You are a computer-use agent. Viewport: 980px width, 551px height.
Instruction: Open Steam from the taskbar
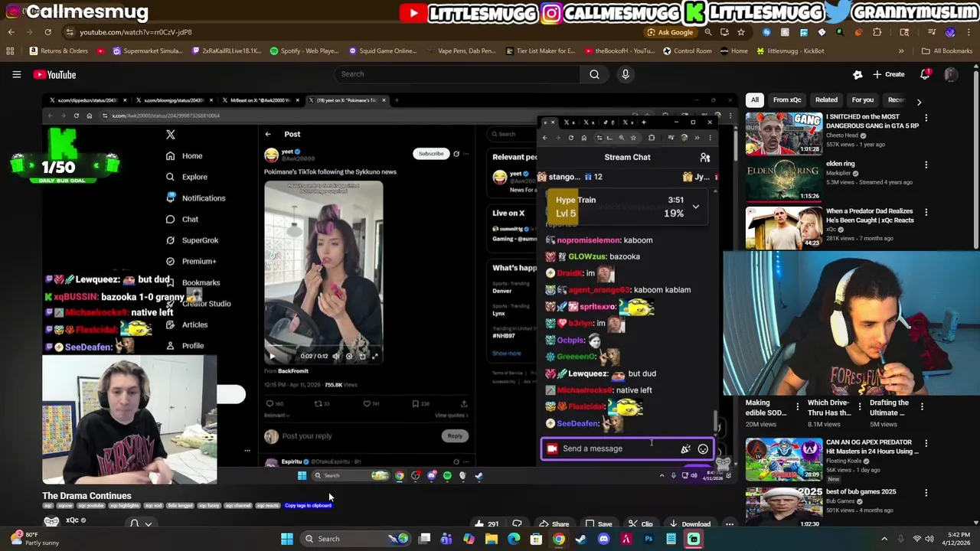pyautogui.click(x=581, y=539)
